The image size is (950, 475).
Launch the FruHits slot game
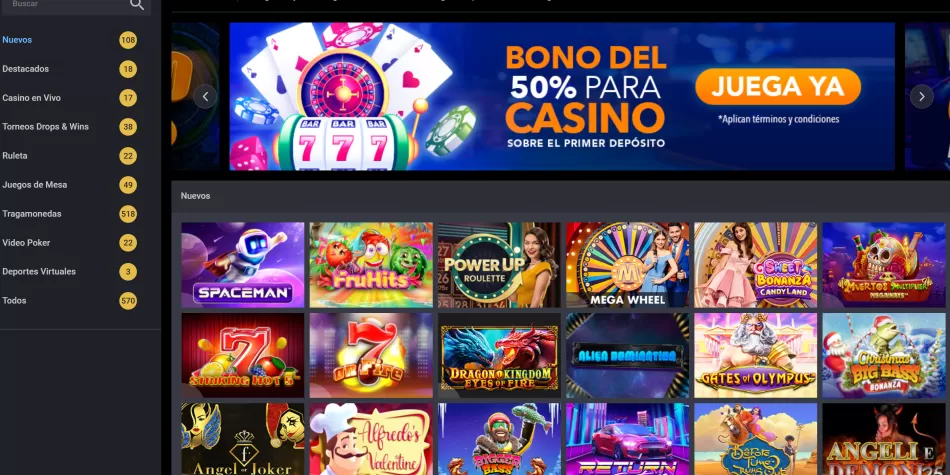point(371,265)
